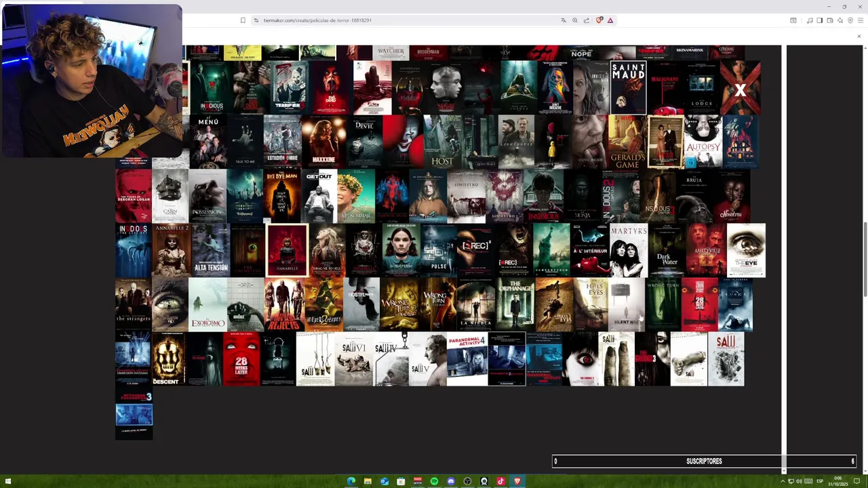The height and width of the screenshot is (488, 868).
Task: Select the Bye Bye Man poster
Action: tap(281, 196)
